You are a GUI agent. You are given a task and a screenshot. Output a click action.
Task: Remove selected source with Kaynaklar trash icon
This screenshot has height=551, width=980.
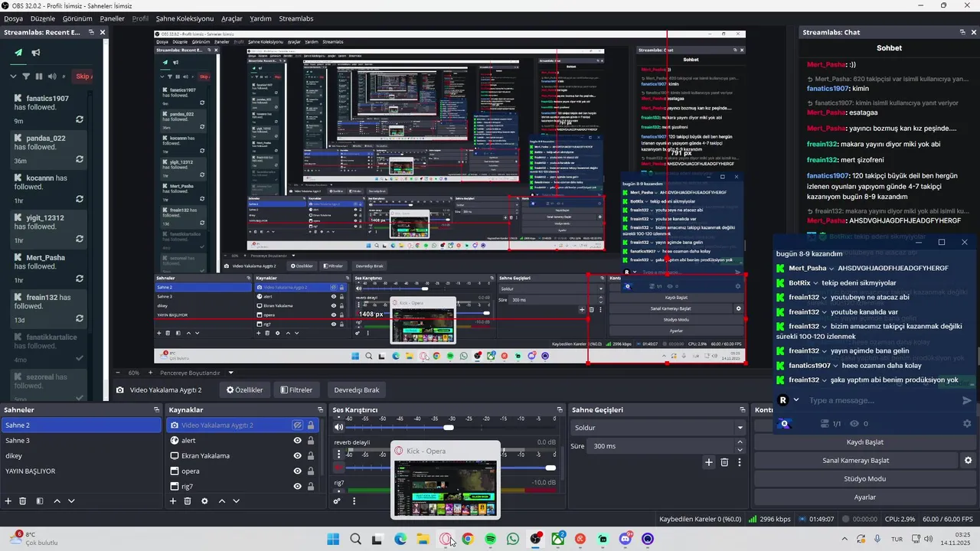click(x=188, y=501)
